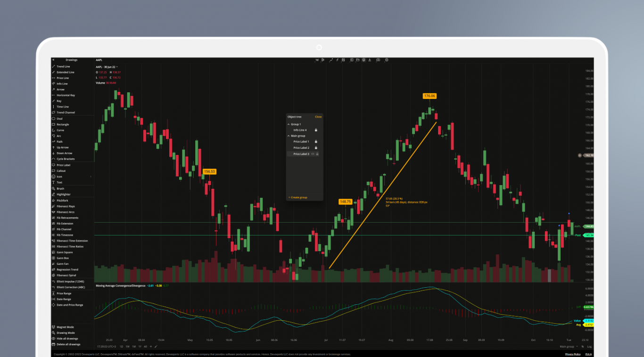Viewport: 644px width, 357px height.
Task: Click the download icon in top toolbar
Action: click(x=370, y=60)
